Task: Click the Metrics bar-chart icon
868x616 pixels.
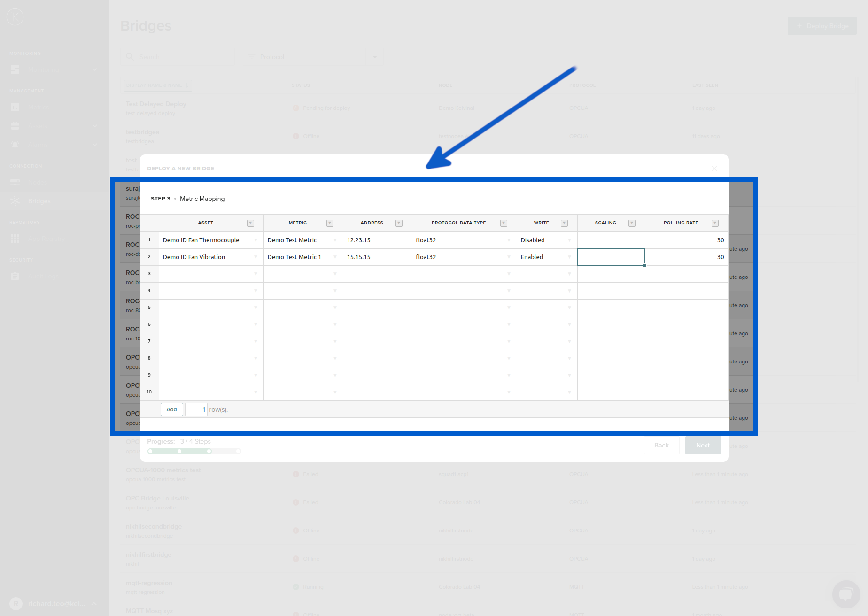Action: [x=15, y=107]
